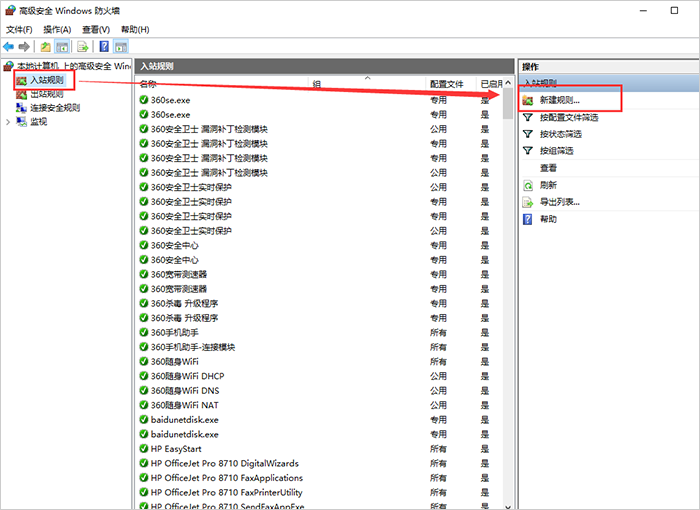Click the scrollbar down arrow in rules list
The width and height of the screenshot is (700, 510).
pyautogui.click(x=508, y=506)
